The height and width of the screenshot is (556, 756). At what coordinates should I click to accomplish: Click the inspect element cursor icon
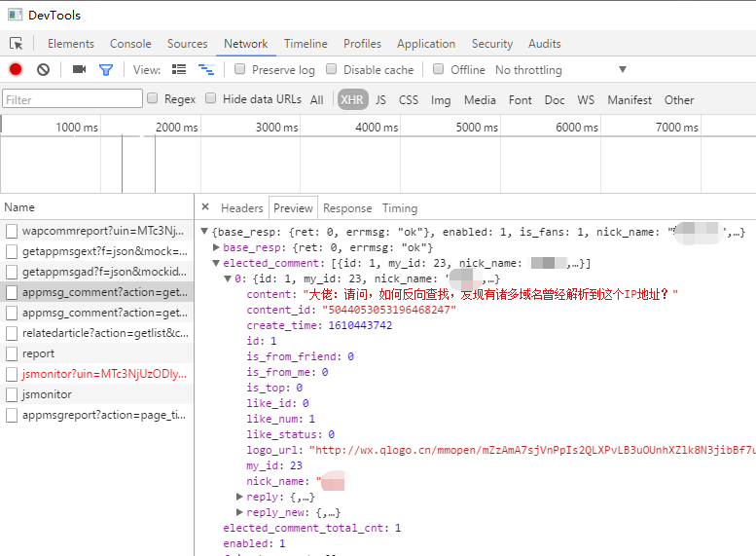16,44
